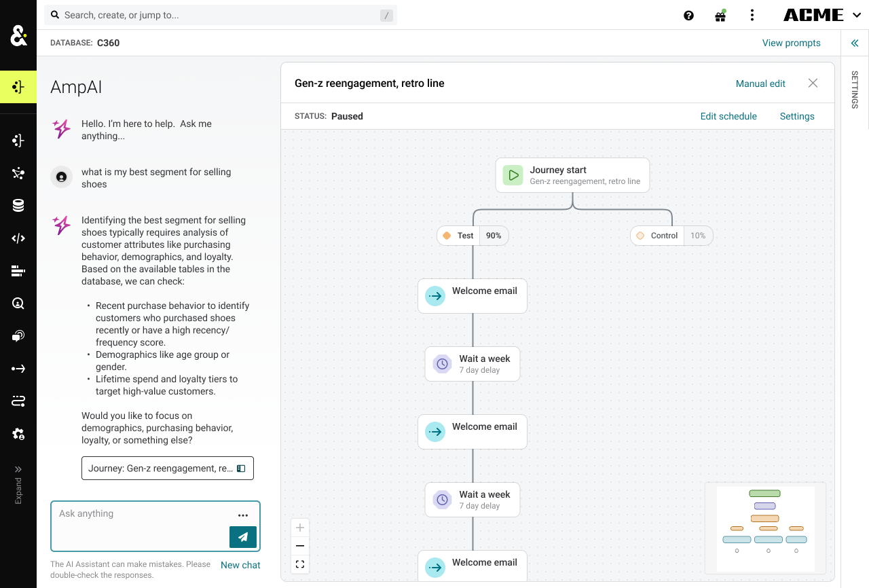Open Edit schedule for the journey
Viewport: 869px width, 588px height.
point(728,116)
